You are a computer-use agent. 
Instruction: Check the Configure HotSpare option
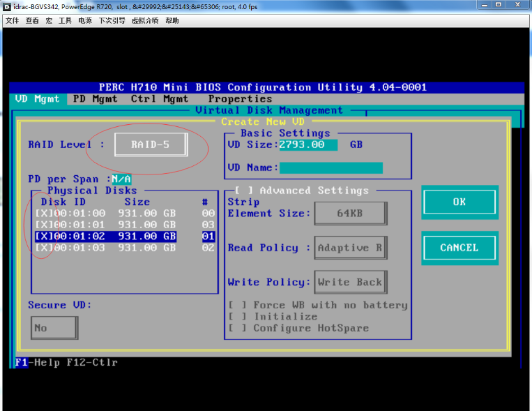pyautogui.click(x=237, y=328)
